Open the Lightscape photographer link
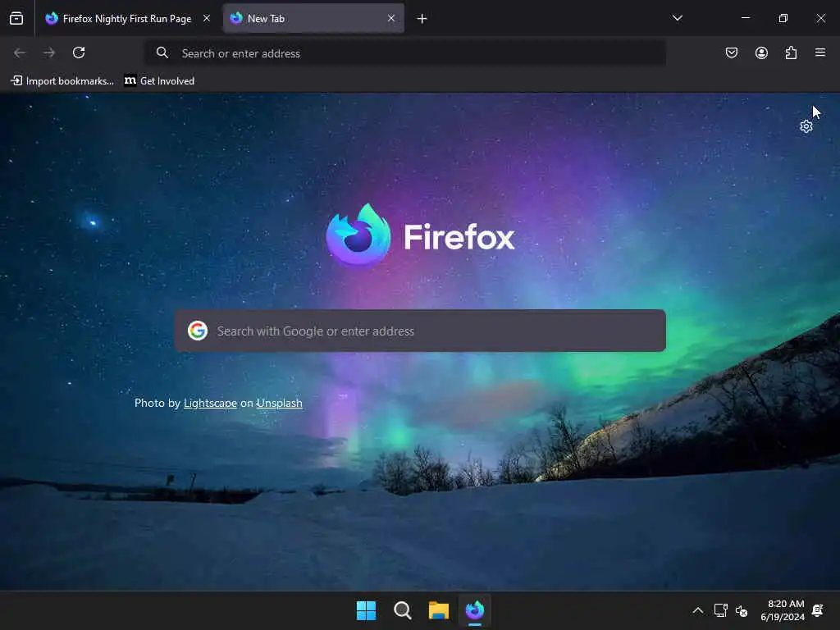The width and height of the screenshot is (840, 630). (x=210, y=403)
